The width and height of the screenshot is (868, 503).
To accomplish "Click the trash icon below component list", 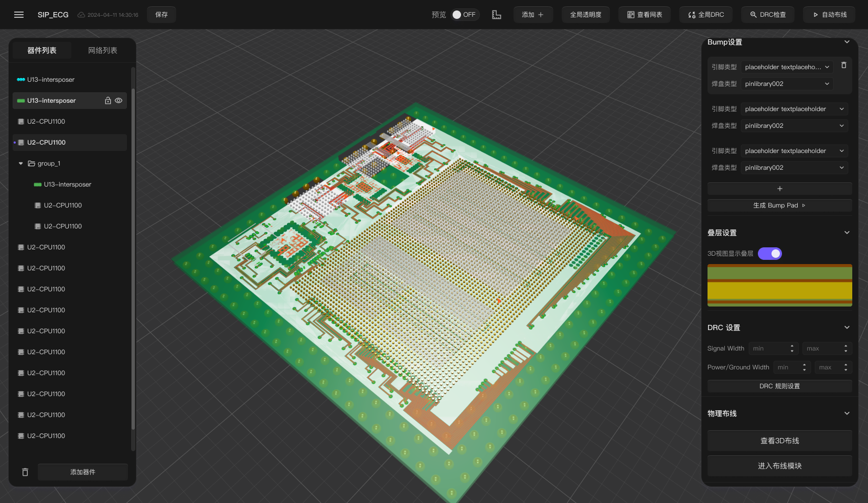I will [25, 472].
